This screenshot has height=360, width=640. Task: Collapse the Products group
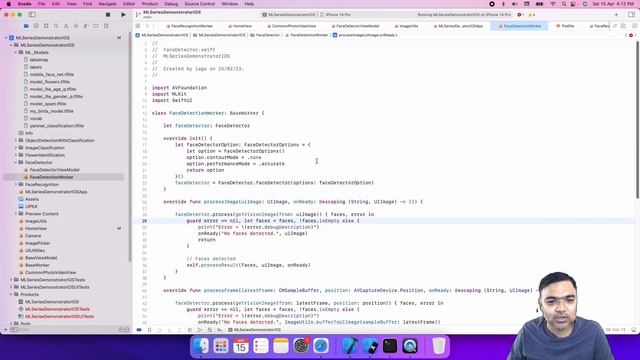(x=11, y=294)
